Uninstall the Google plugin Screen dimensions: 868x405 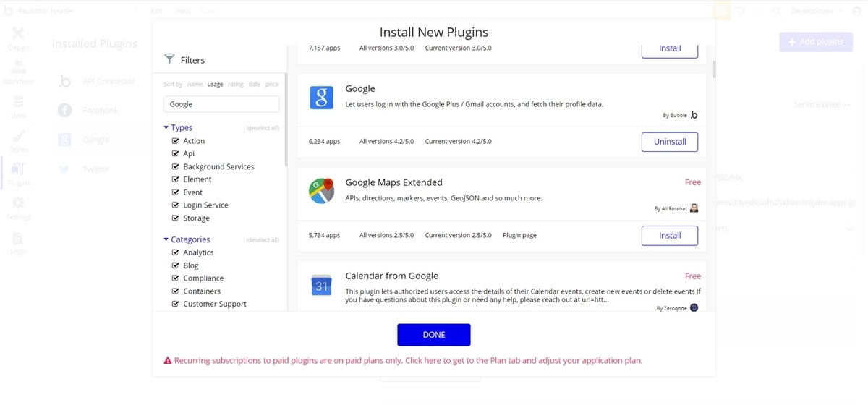click(670, 142)
